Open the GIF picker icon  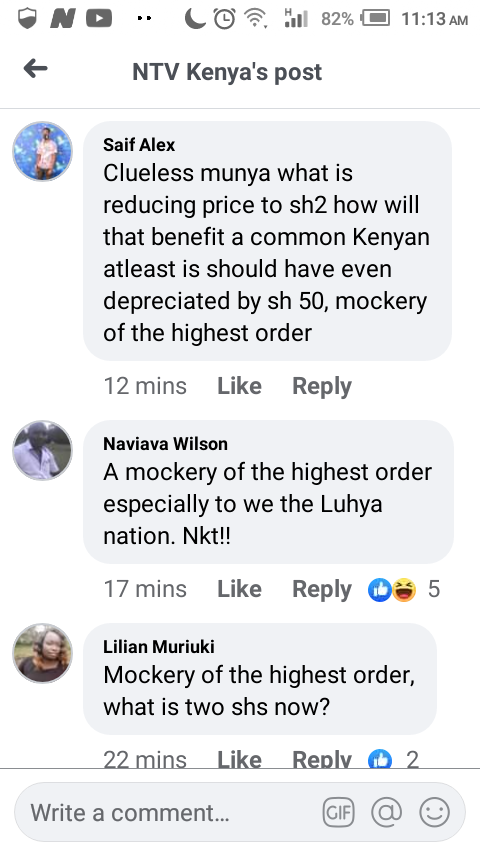338,813
